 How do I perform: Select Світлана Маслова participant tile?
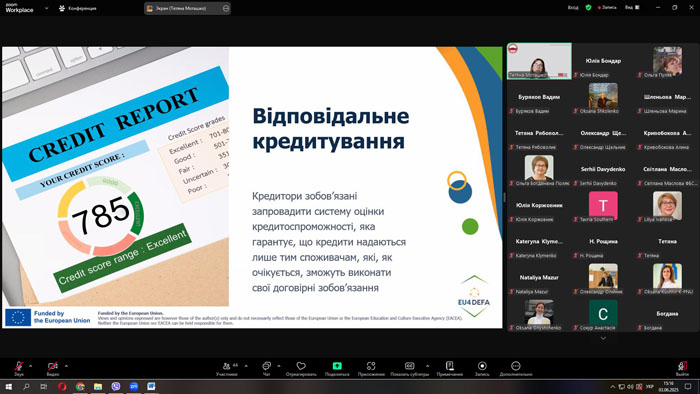pos(667,170)
